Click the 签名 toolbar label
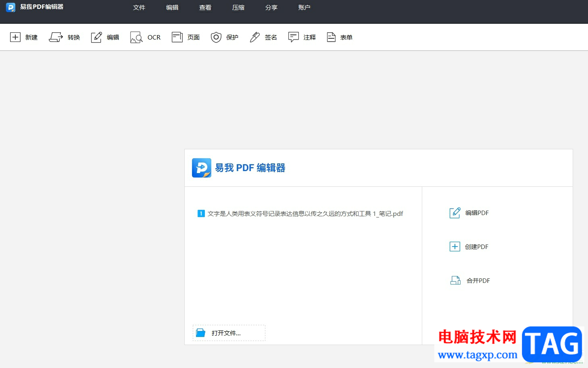Image resolution: width=588 pixels, height=368 pixels. pos(271,38)
